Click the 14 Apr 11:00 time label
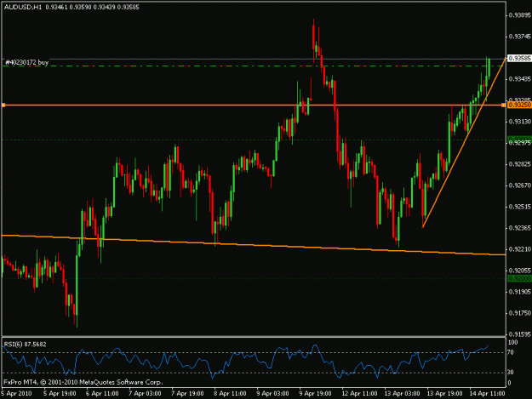This screenshot has height=399, width=532. 487,394
